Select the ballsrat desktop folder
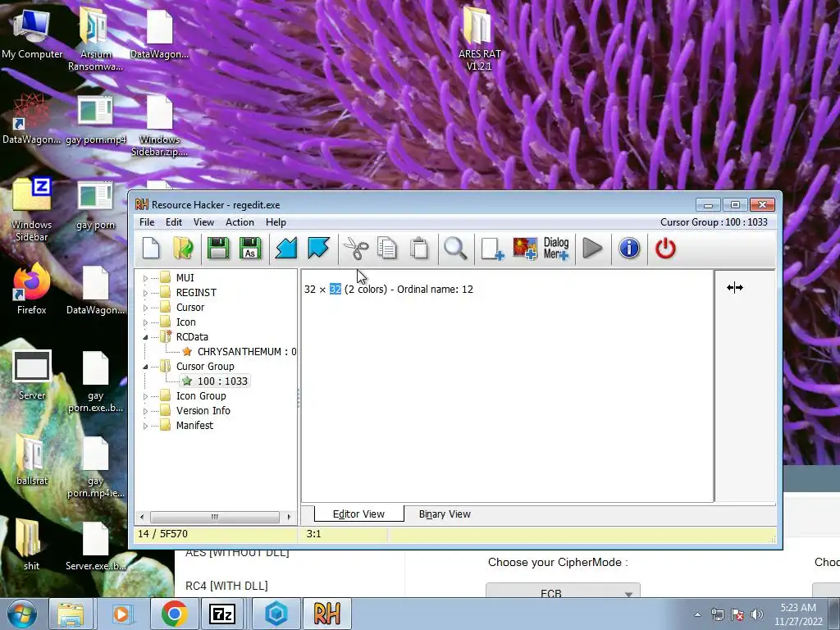840x630 pixels. [32, 459]
